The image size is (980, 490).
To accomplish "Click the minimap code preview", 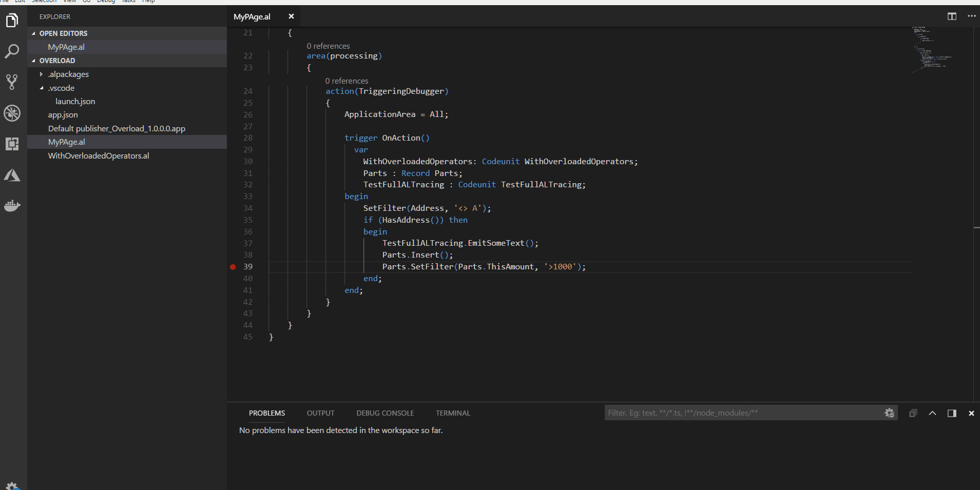I will (x=932, y=49).
